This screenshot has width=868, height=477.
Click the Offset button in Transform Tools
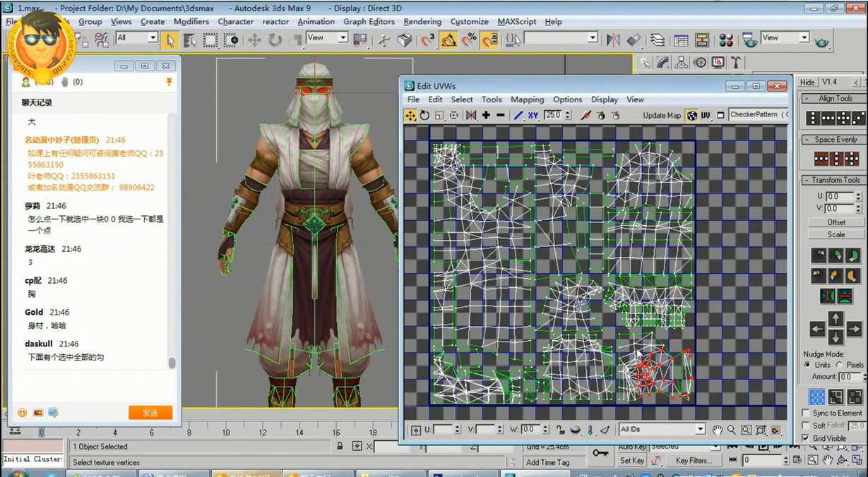(x=836, y=222)
